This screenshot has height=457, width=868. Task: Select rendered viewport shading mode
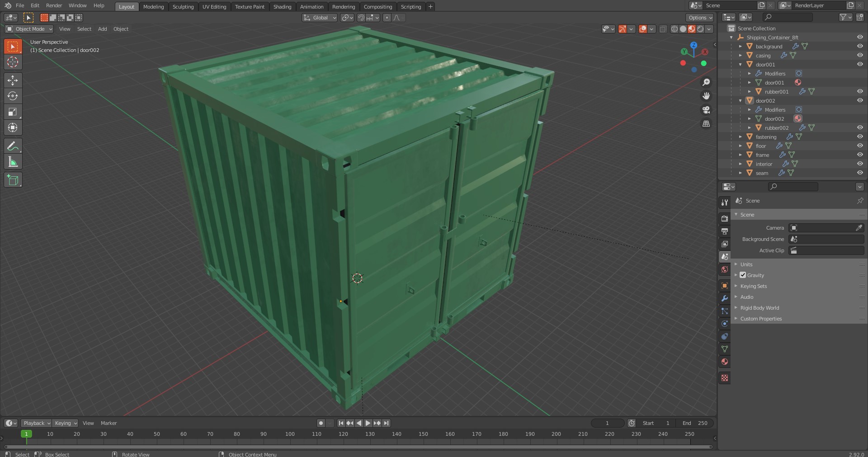pyautogui.click(x=700, y=29)
